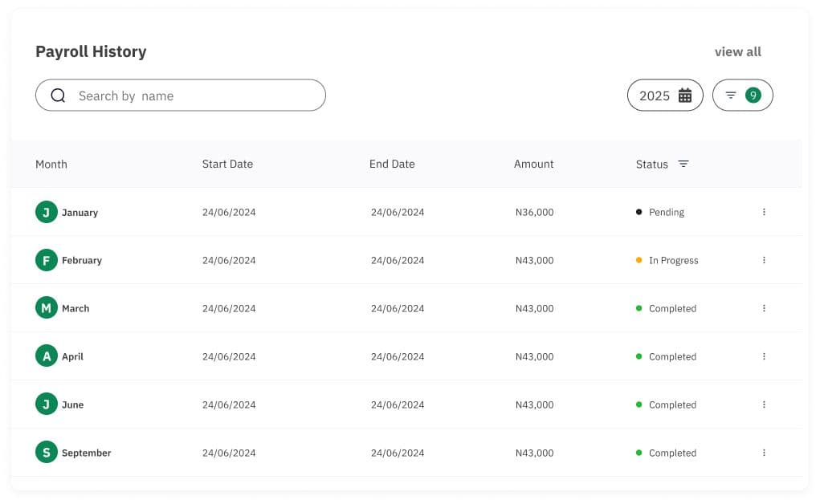Image resolution: width=820 pixels, height=504 pixels.
Task: Open the filters dropdown with badge 9
Action: pos(742,95)
